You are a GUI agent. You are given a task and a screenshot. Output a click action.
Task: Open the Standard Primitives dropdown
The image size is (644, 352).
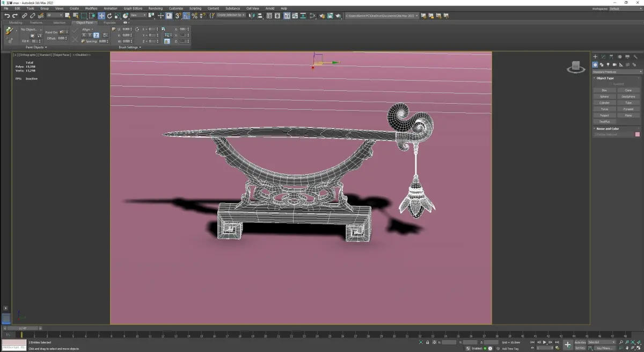[x=617, y=72]
